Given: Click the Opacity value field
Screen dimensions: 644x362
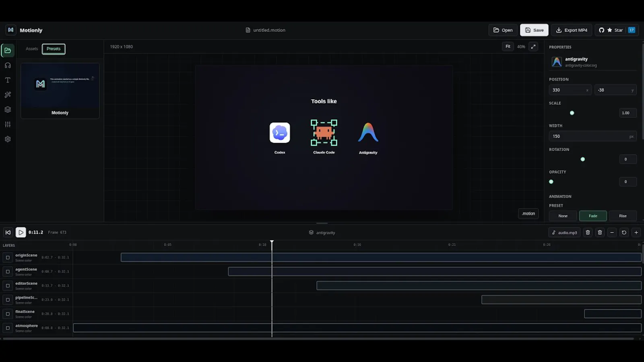Looking at the screenshot, I should [628, 182].
